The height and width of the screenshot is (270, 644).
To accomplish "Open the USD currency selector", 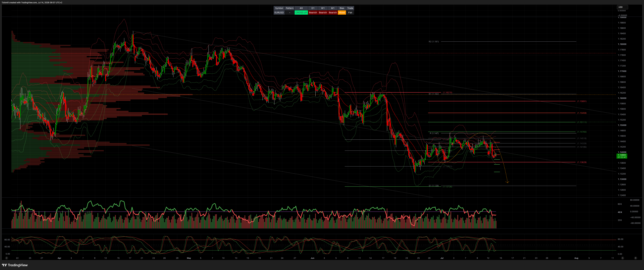I will pos(622,7).
